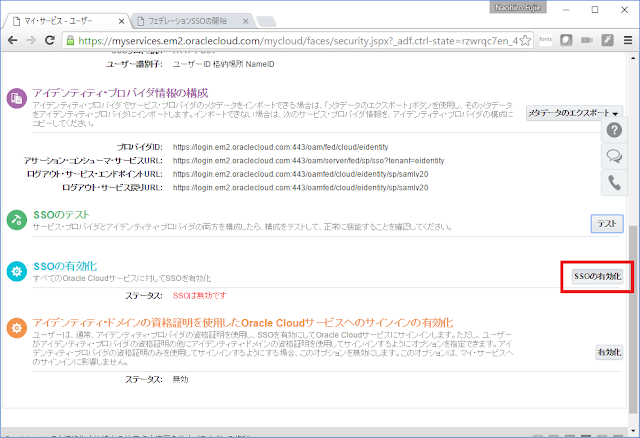Click the vertical scrollbar thumb
Image resolution: width=640 pixels, height=438 pixels.
633,318
